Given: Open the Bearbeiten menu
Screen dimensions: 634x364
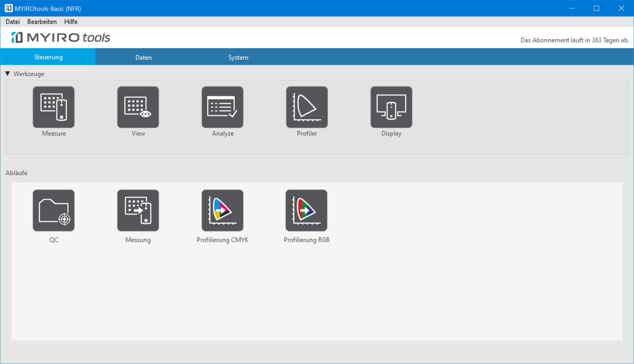Looking at the screenshot, I should (42, 22).
